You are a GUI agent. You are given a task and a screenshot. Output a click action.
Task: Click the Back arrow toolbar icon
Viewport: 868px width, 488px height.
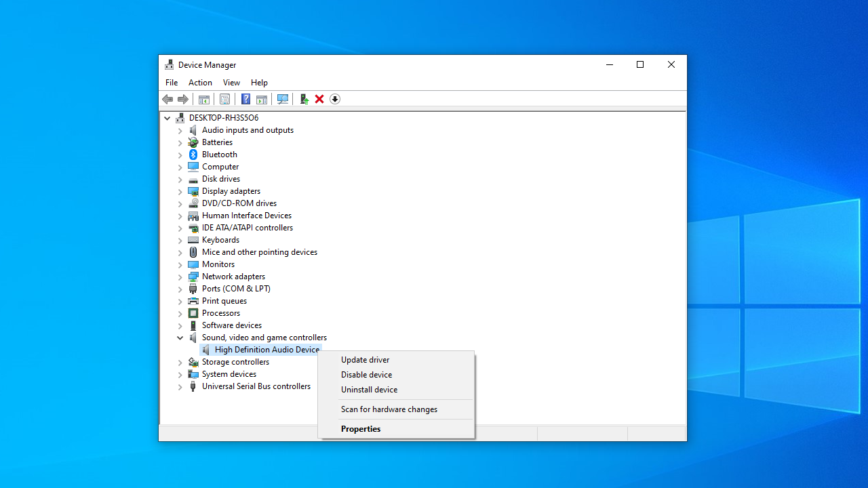(x=167, y=100)
